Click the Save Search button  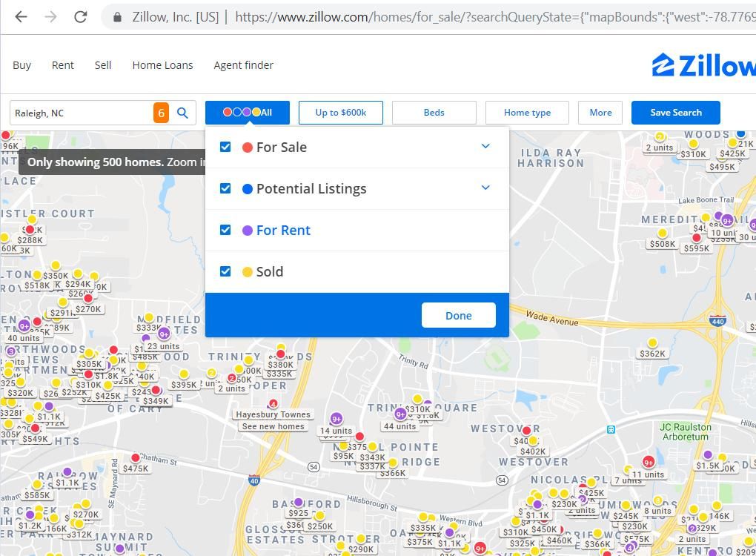pyautogui.click(x=676, y=113)
